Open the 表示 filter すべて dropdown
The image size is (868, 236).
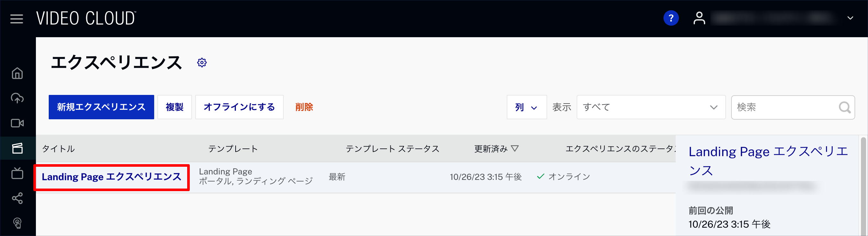click(651, 107)
